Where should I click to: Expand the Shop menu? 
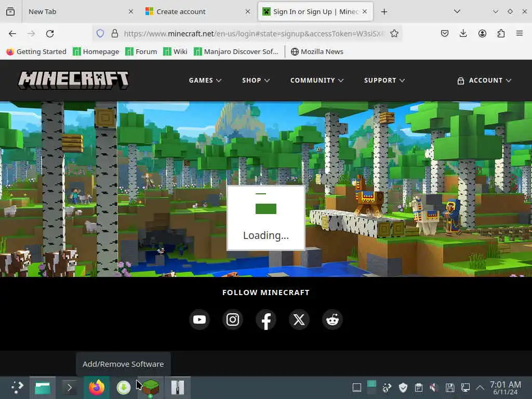tap(256, 81)
